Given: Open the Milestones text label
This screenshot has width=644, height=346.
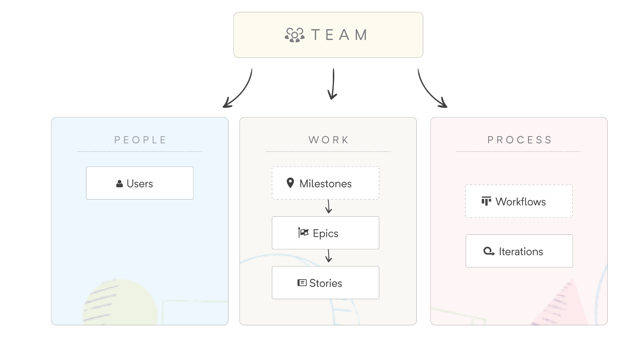Looking at the screenshot, I should [x=325, y=184].
